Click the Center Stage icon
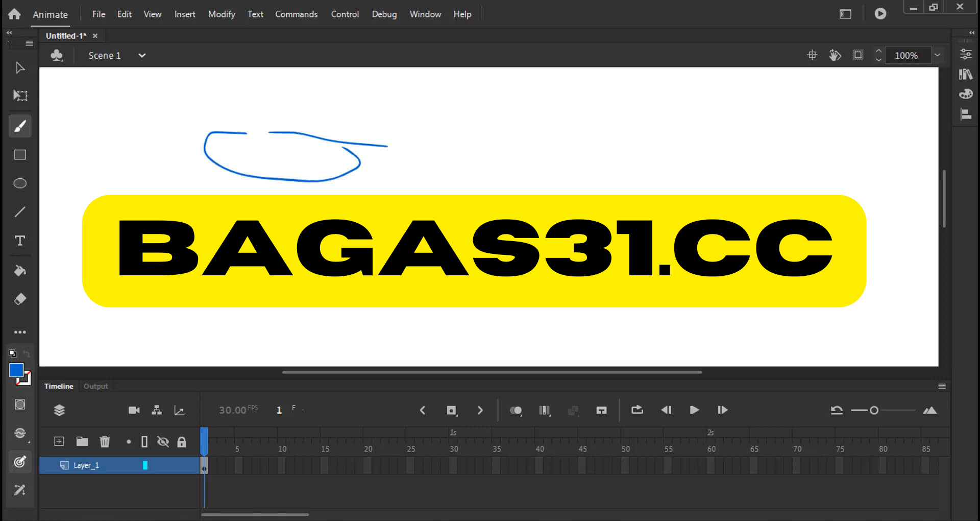Image resolution: width=980 pixels, height=521 pixels. point(812,55)
